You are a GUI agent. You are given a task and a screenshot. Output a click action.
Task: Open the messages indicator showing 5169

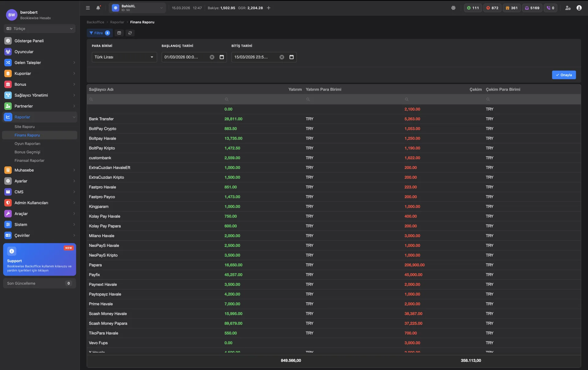point(532,8)
